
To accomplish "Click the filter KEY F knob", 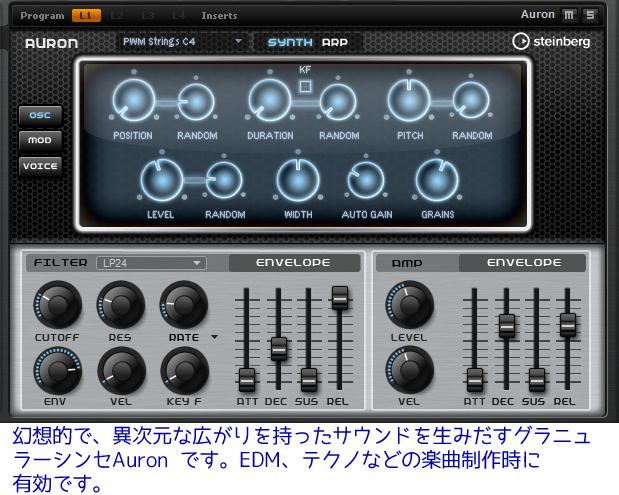I will 184,371.
